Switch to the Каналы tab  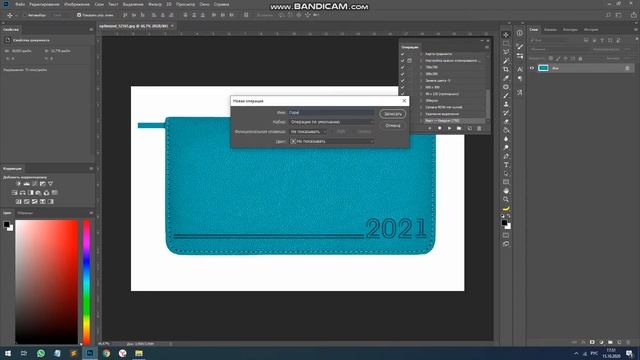point(550,29)
